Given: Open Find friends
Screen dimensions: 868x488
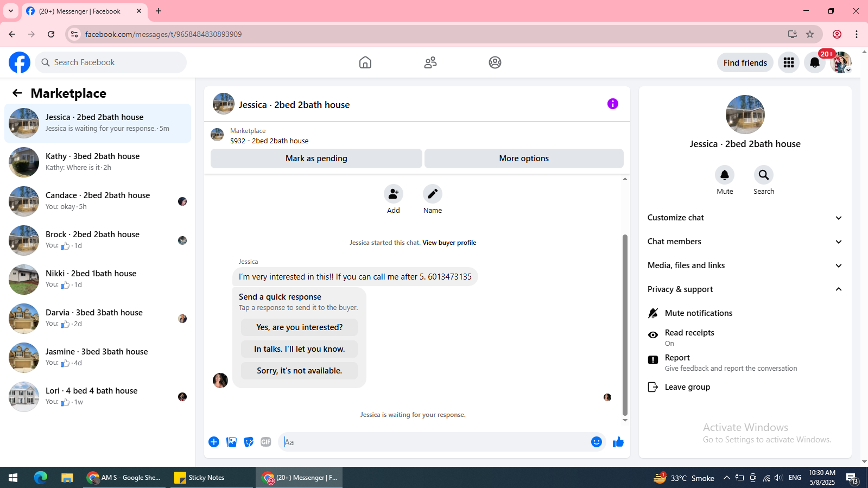Looking at the screenshot, I should click(745, 62).
